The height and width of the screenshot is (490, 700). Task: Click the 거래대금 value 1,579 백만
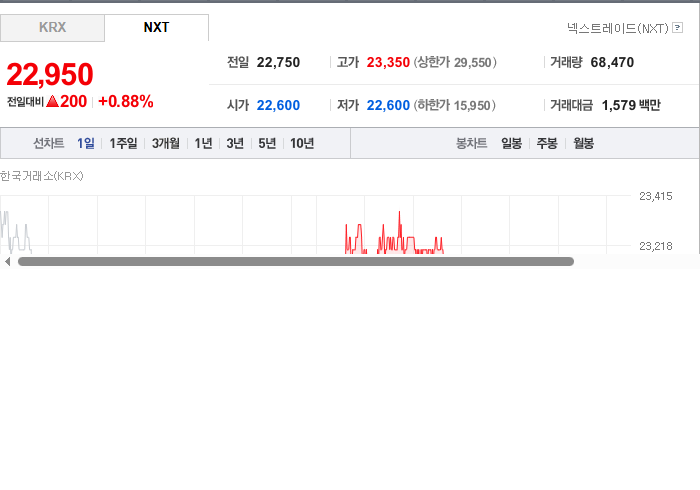coord(631,105)
